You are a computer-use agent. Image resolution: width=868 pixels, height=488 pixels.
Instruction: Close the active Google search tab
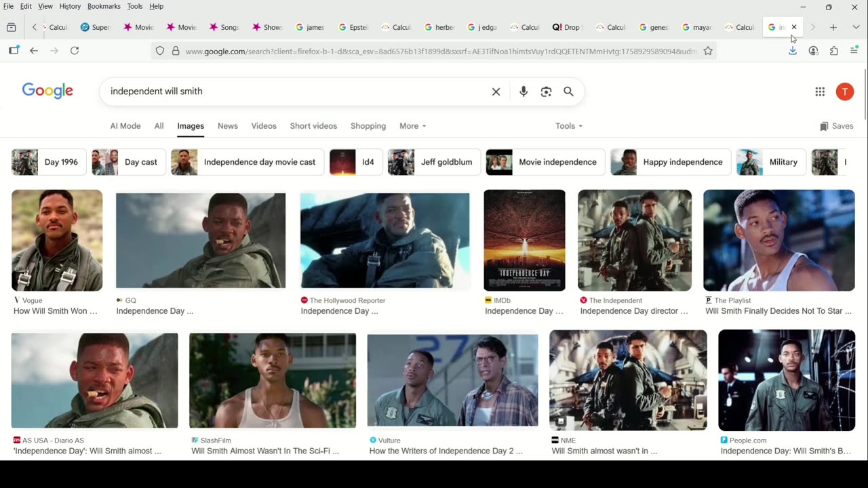[x=794, y=27]
